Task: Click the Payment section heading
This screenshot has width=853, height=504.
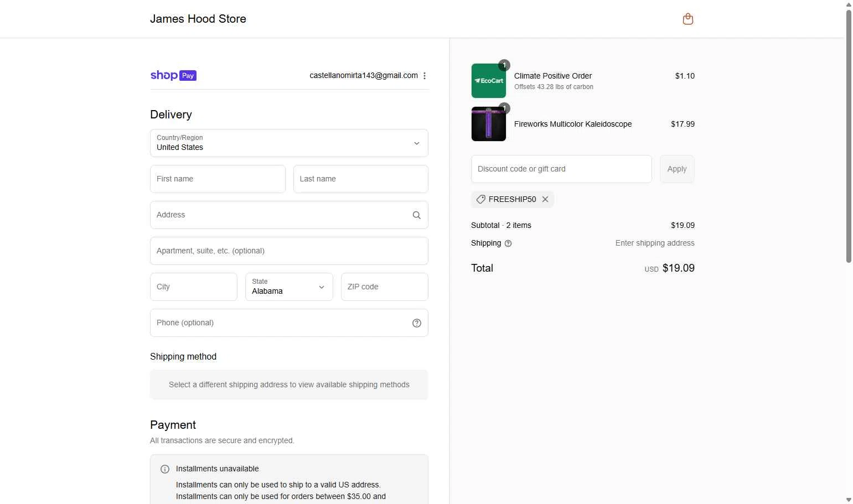Action: coord(173,425)
